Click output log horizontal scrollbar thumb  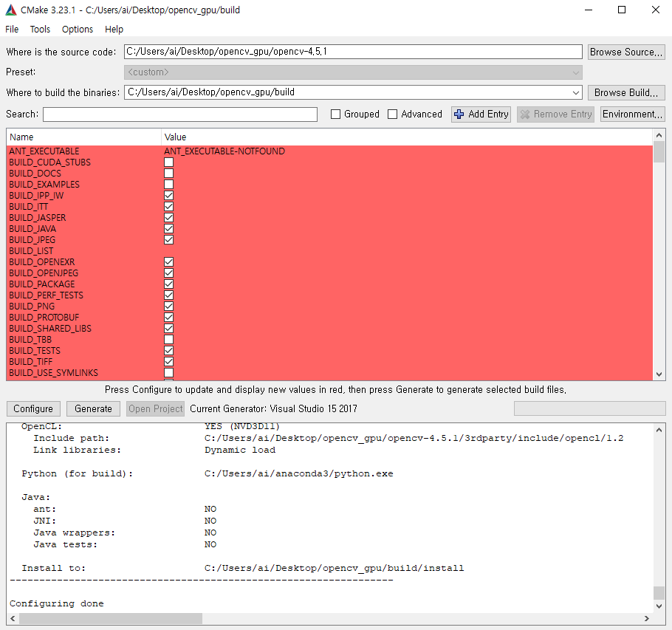[111, 618]
